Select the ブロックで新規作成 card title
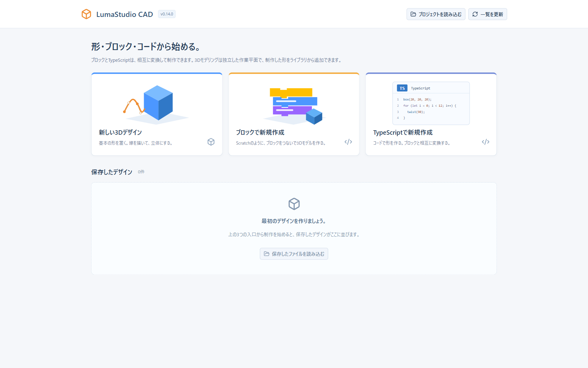The image size is (588, 368). (260, 132)
